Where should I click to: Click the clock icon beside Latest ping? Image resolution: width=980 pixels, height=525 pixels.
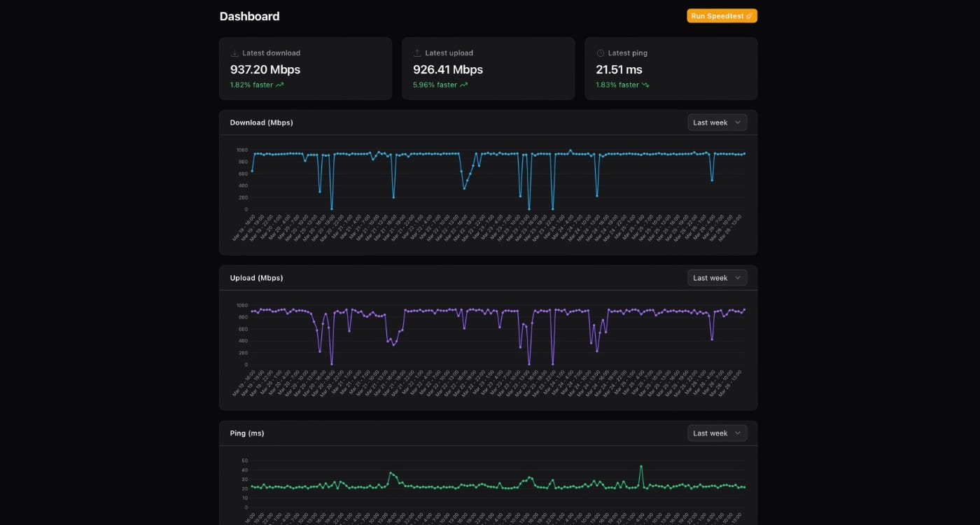pos(600,53)
